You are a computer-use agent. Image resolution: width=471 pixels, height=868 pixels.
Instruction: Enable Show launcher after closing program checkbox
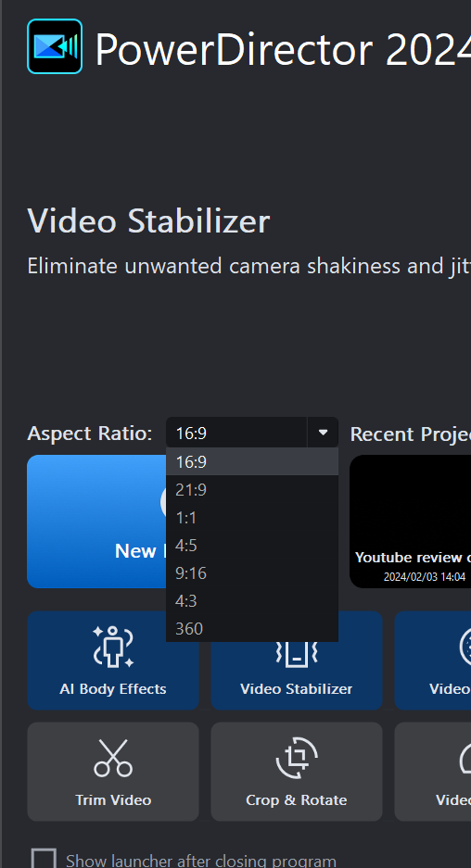pyautogui.click(x=44, y=861)
